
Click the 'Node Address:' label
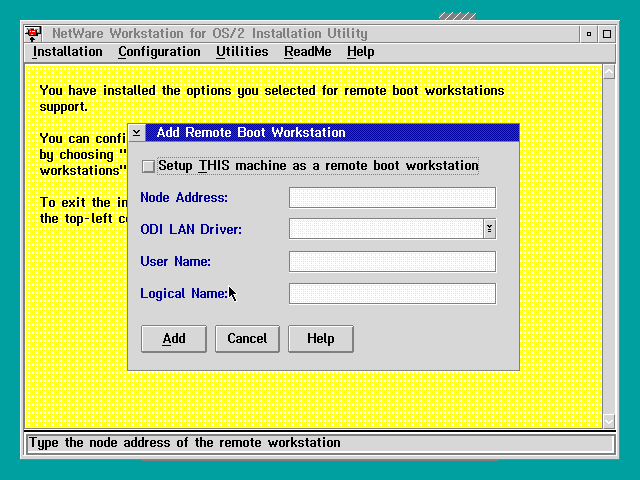coord(184,198)
